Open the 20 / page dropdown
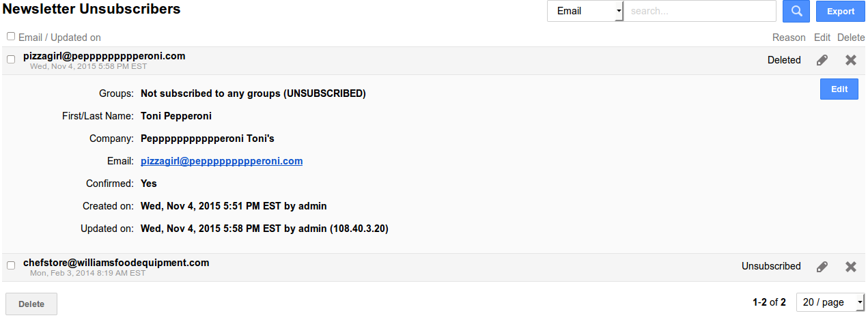The width and height of the screenshot is (868, 320). [830, 302]
